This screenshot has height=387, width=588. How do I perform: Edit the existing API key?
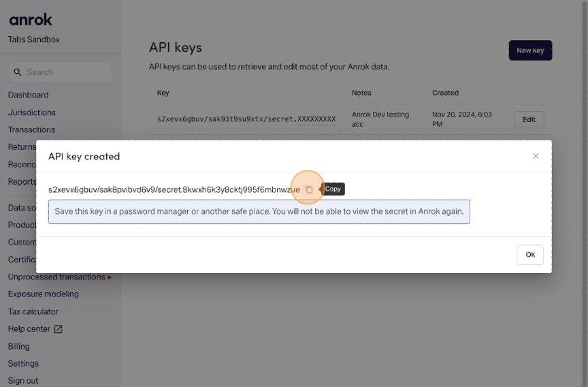pos(529,119)
